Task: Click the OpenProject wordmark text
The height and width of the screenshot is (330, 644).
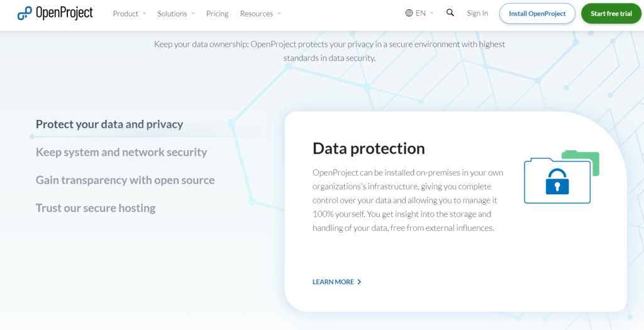Action: 64,13
